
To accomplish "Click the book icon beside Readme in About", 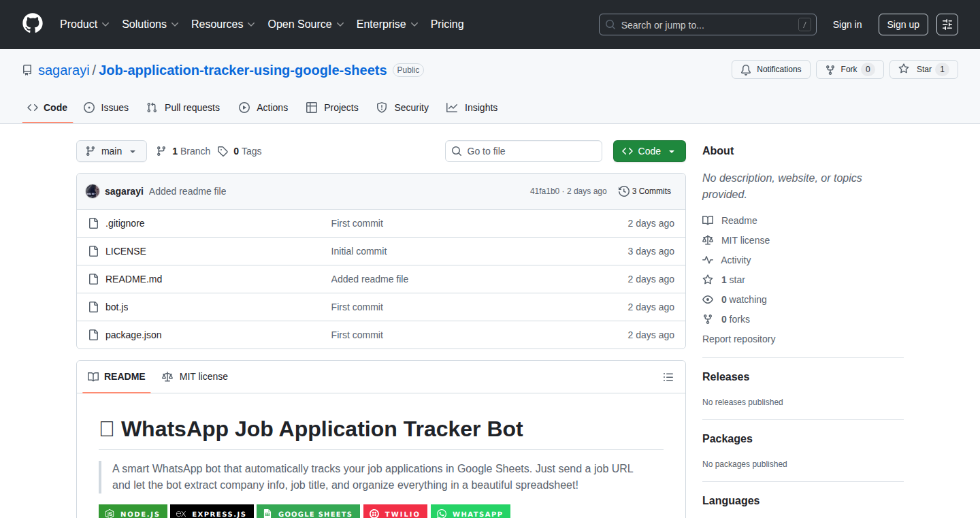I will (x=708, y=221).
